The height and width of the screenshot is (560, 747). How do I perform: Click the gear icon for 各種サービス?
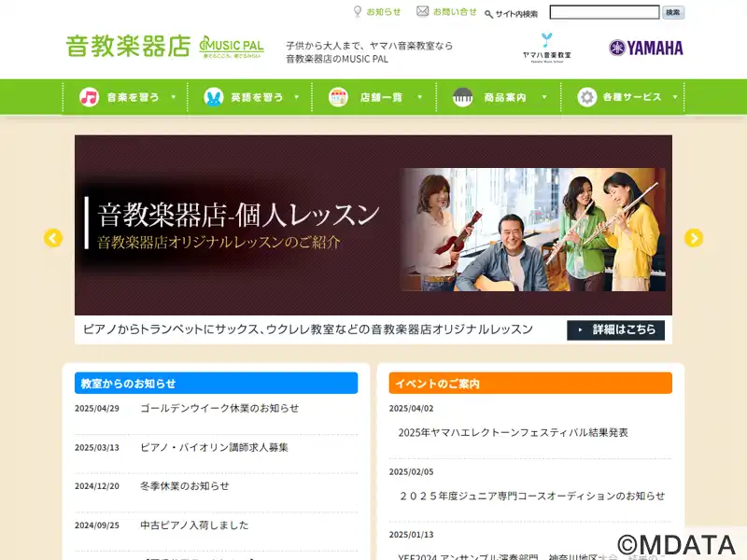[587, 97]
